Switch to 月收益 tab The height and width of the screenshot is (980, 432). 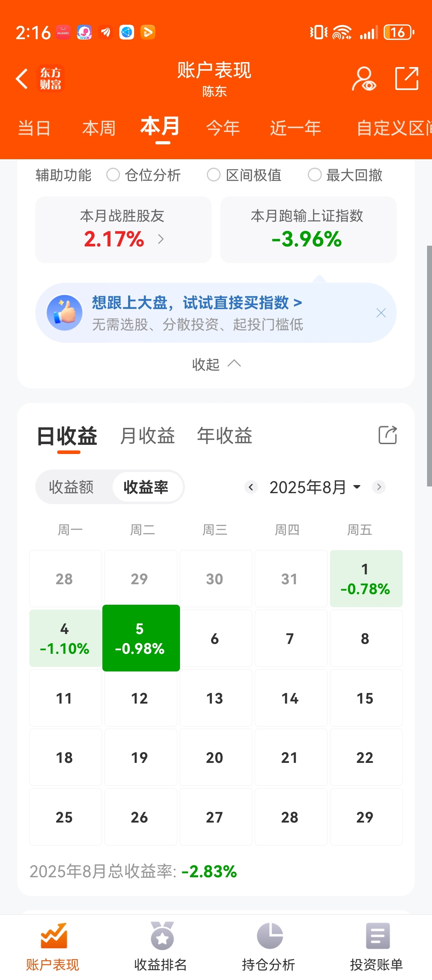[148, 436]
